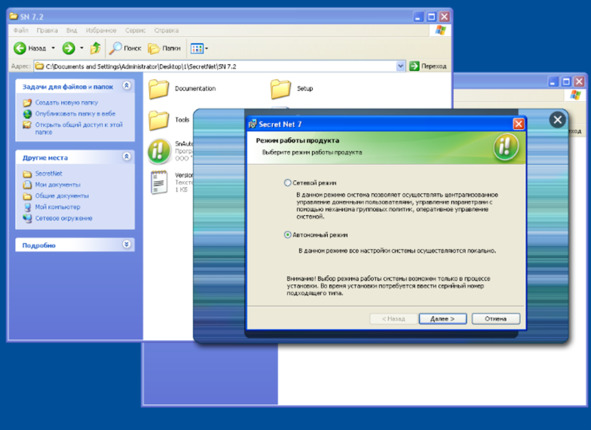Open the Правка menu

tap(47, 30)
